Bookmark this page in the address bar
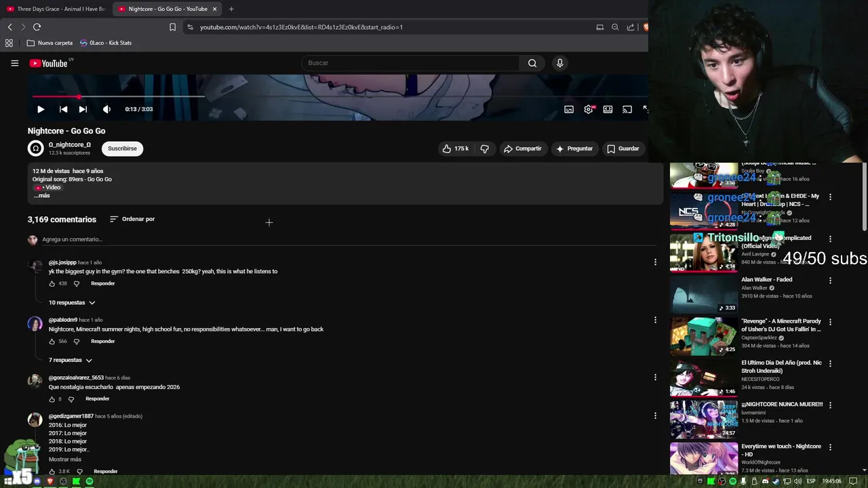 pos(172,27)
